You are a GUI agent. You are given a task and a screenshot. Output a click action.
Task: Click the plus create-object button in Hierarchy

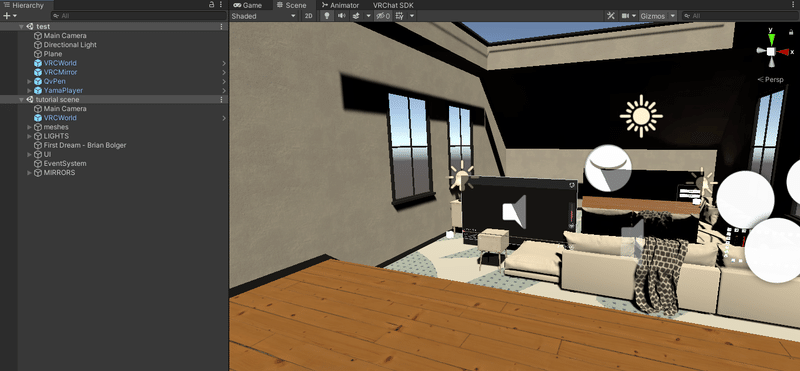pos(7,16)
